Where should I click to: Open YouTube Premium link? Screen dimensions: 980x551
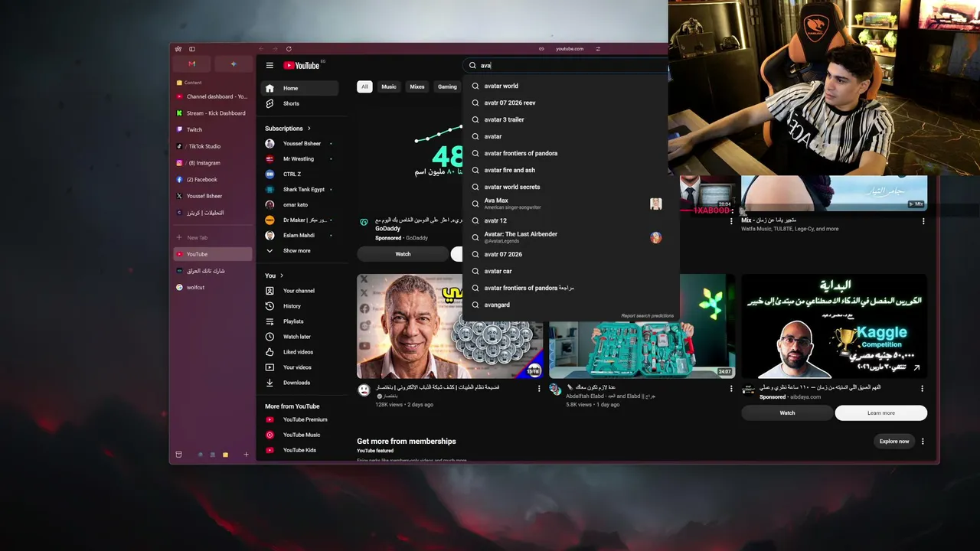pos(299,419)
